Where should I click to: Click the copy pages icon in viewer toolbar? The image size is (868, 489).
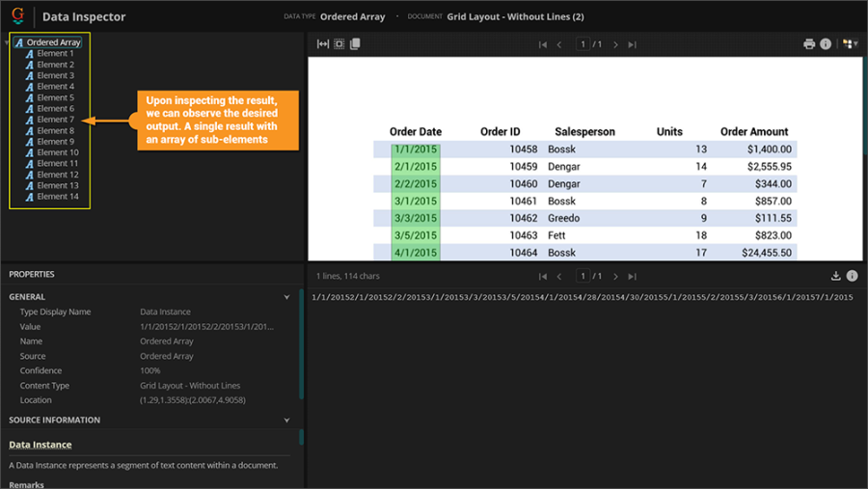tap(355, 44)
